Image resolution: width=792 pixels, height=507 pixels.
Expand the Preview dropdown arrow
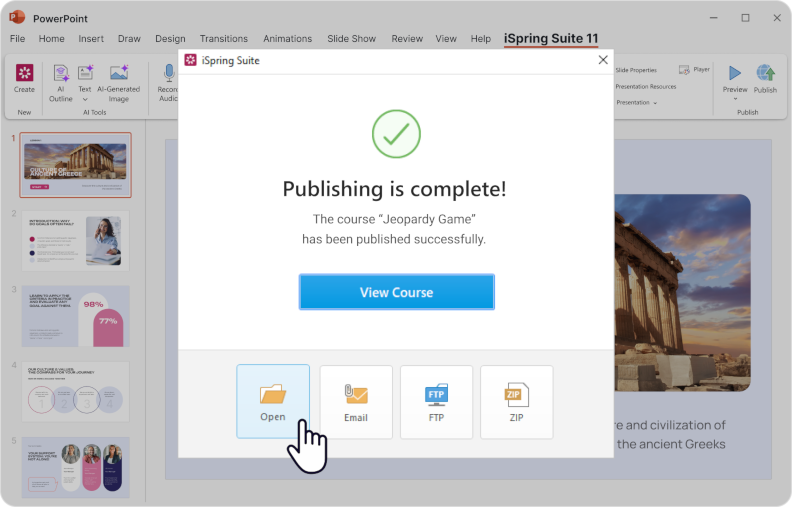pos(735,99)
